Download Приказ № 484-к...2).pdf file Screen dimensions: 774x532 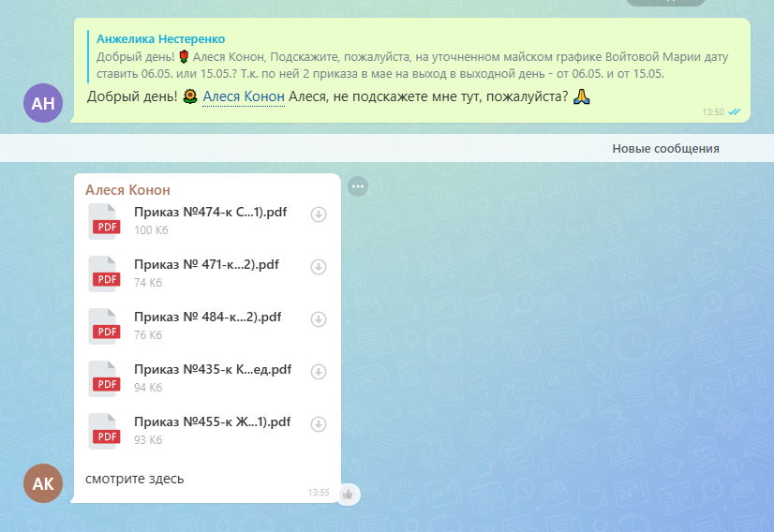click(x=319, y=319)
